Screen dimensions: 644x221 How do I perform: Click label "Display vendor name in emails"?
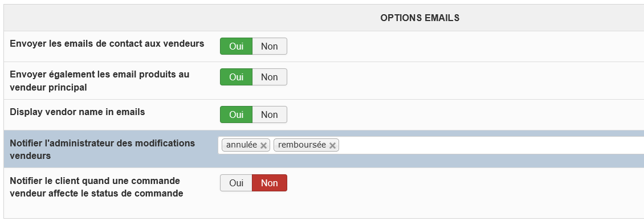point(77,112)
